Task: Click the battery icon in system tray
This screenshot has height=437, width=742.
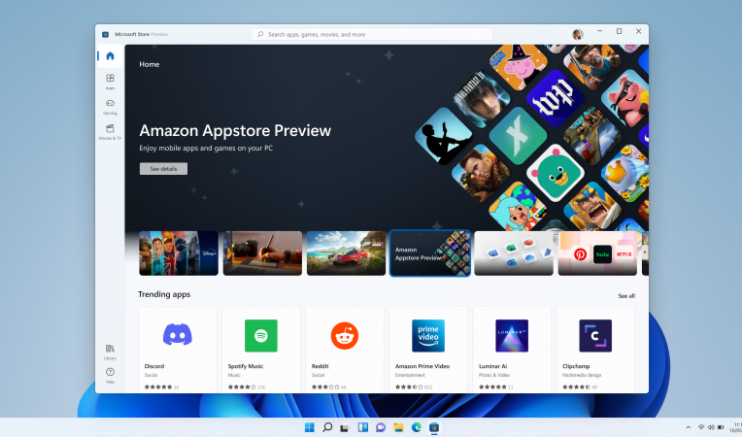Action: tap(720, 427)
